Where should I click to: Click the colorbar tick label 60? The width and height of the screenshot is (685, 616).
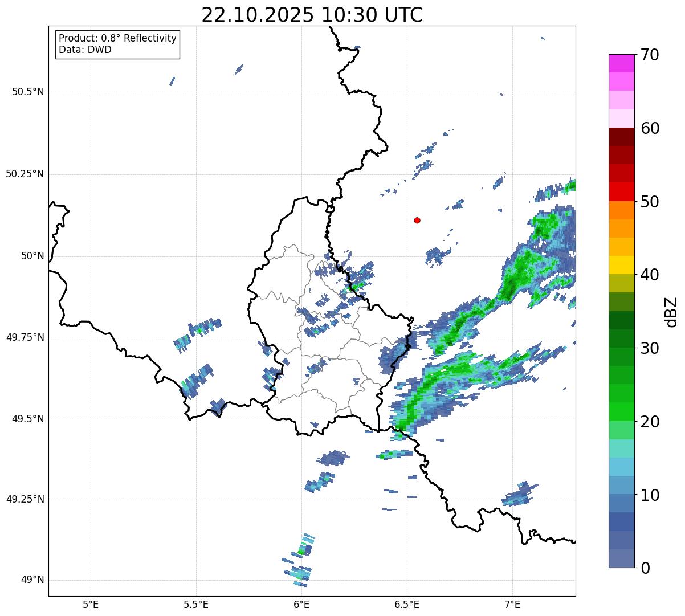[650, 128]
